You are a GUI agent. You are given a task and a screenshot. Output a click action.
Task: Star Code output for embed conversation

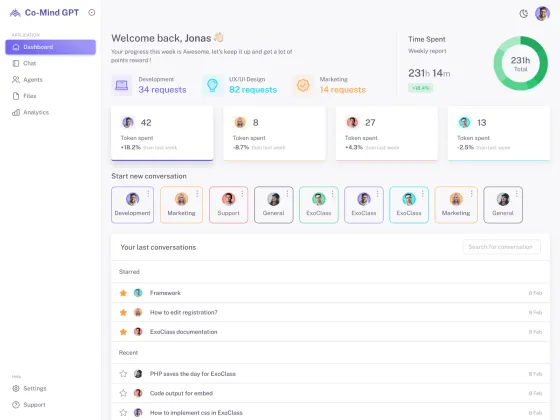click(123, 393)
